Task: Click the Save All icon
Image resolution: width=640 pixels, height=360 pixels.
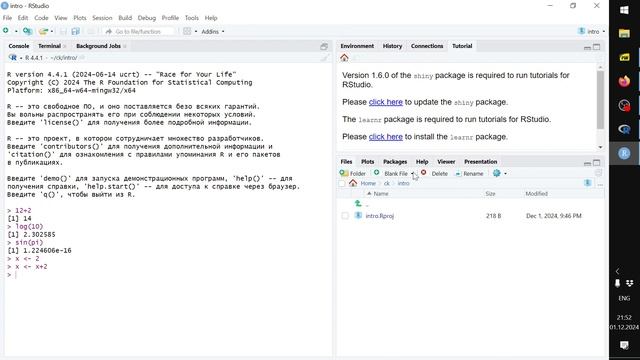Action: tap(76, 31)
